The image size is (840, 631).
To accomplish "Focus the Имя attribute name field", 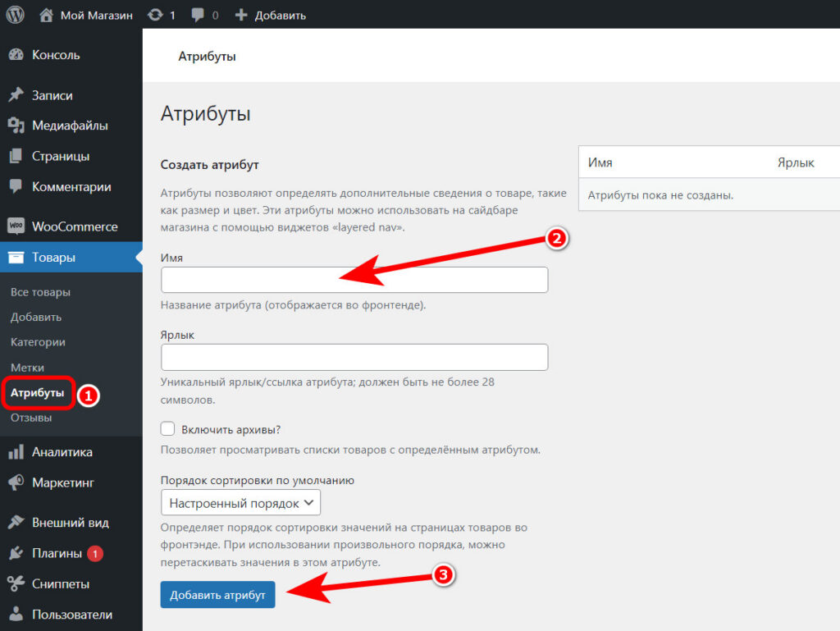I will point(354,280).
